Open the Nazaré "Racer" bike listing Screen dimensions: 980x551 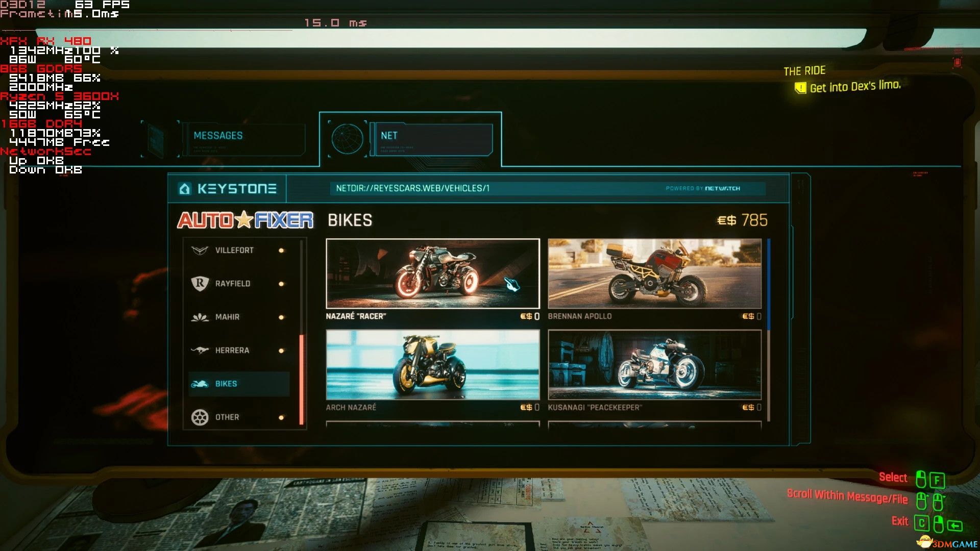[x=432, y=273]
